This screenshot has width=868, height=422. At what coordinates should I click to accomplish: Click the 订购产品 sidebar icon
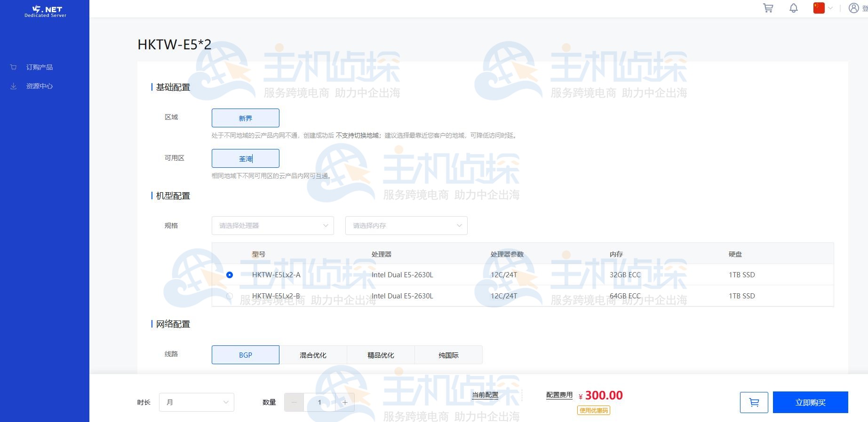tap(14, 67)
